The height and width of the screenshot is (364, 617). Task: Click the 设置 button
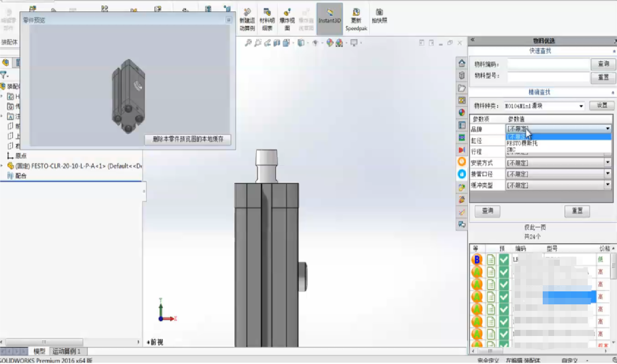(602, 106)
